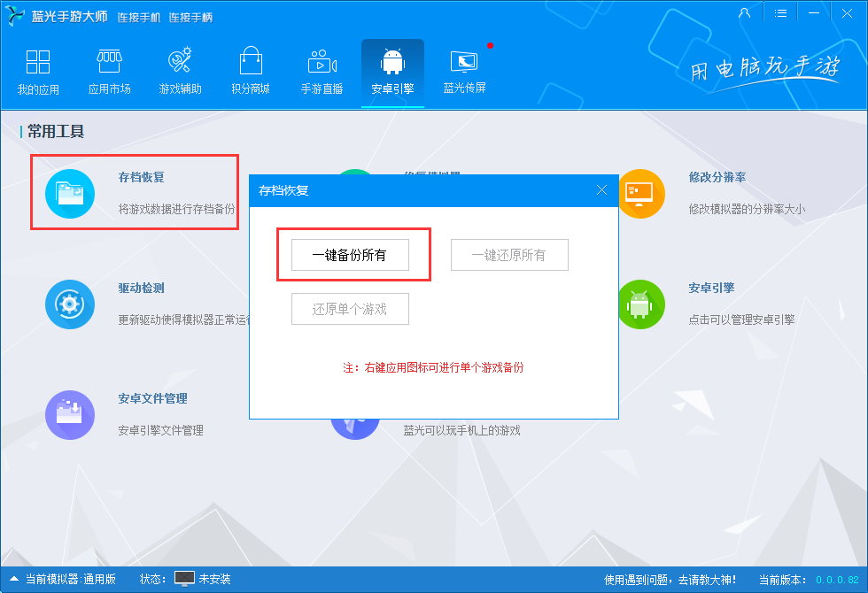Open the 连接手机 menu item
This screenshot has height=593, width=868.
139,17
